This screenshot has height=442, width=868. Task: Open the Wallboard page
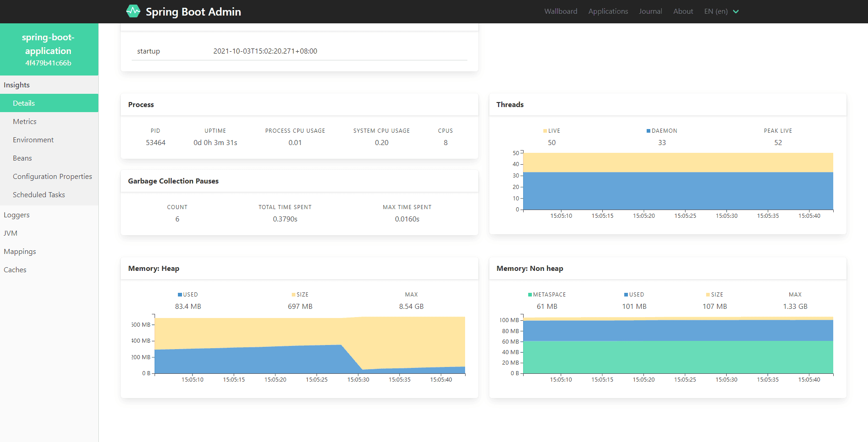[560, 11]
